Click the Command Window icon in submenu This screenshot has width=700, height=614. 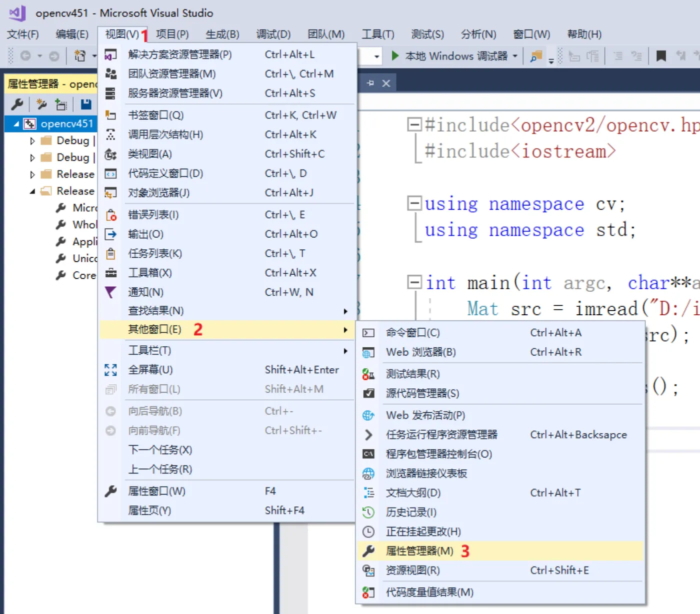coord(368,333)
